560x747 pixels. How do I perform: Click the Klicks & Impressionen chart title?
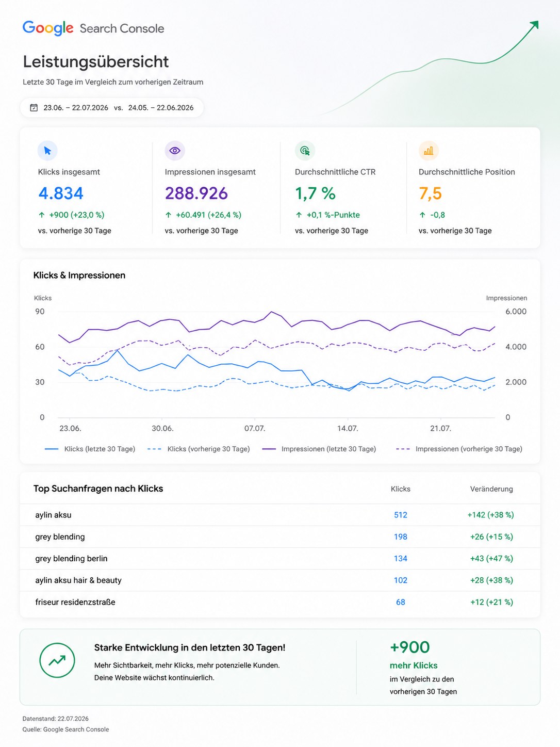point(79,275)
